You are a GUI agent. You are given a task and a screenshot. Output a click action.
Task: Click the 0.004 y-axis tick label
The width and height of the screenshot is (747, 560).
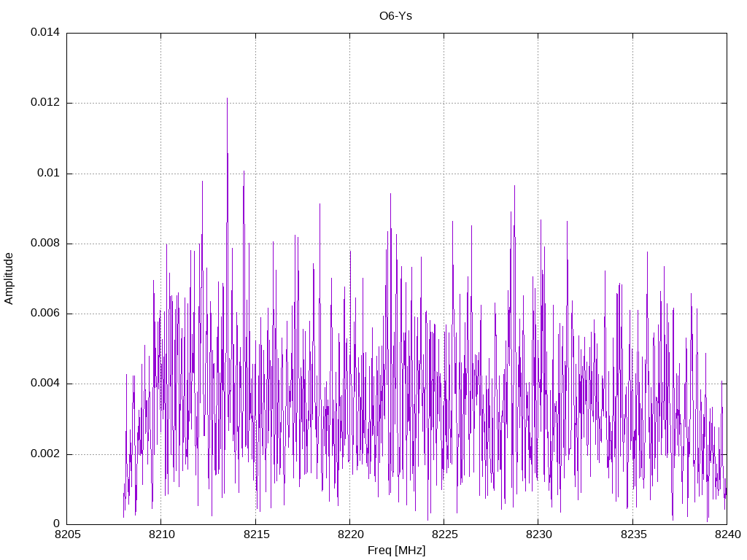click(x=45, y=384)
